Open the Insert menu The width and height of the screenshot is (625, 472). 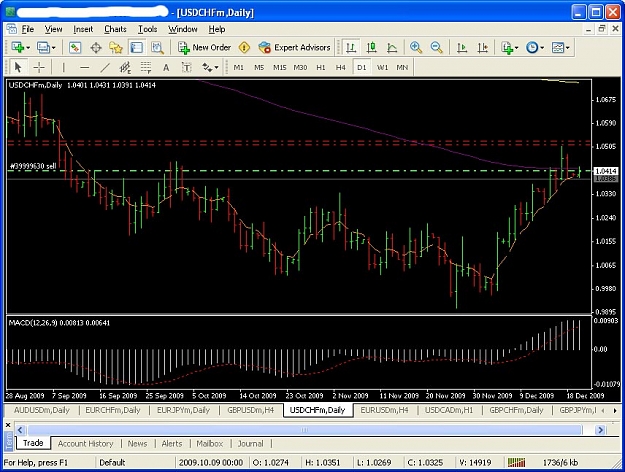(x=83, y=29)
